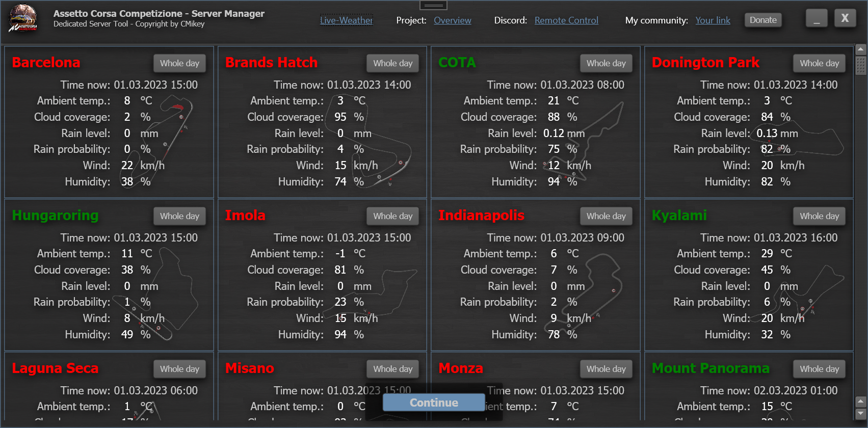Click Kyalami ambient temp value 29
Viewport: 868px width, 428px height.
pyautogui.click(x=767, y=253)
